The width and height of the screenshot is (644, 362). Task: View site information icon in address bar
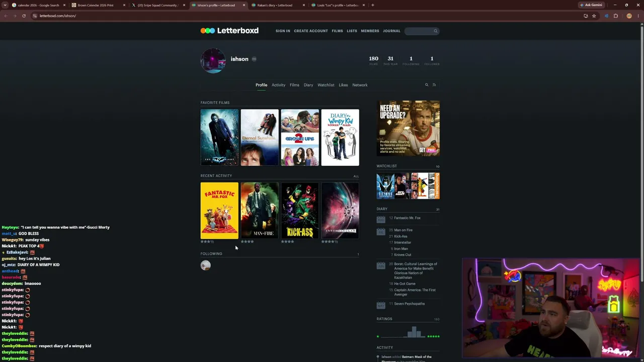[x=35, y=16]
